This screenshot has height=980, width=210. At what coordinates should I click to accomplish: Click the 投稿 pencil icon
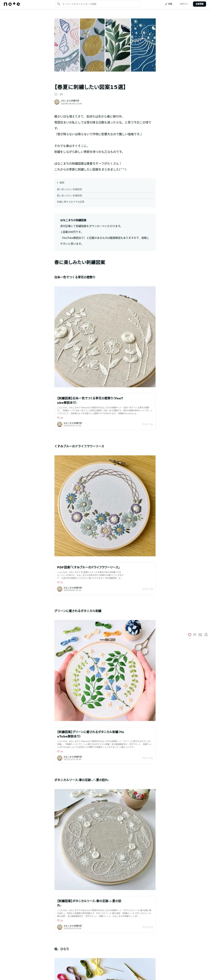click(x=166, y=4)
